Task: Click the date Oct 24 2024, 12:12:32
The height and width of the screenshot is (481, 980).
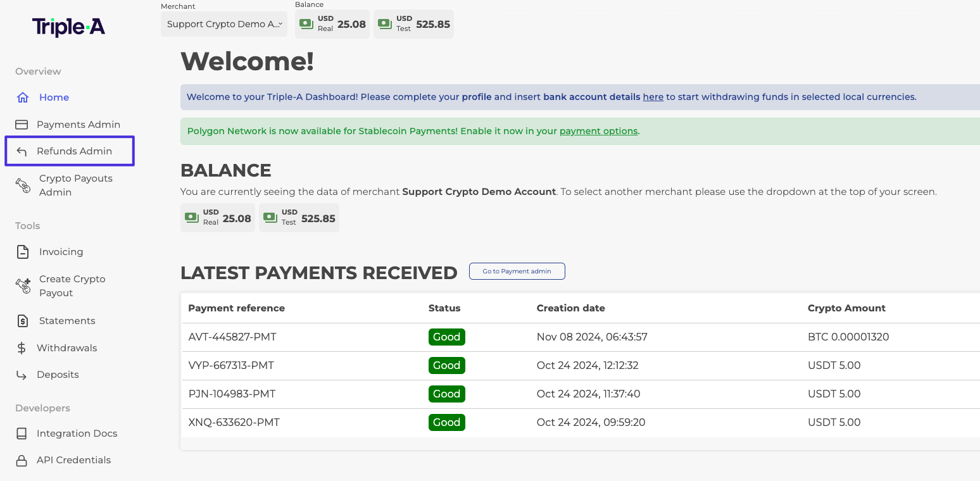Action: coord(587,365)
